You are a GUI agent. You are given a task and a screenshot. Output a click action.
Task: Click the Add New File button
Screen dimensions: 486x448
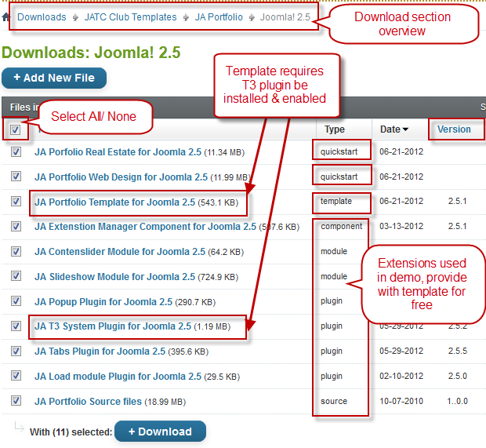(x=54, y=78)
